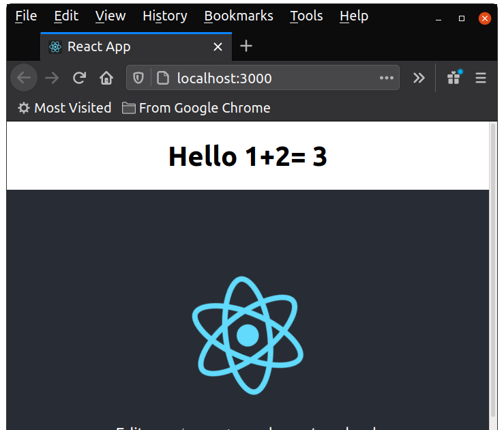Open the History menu
This screenshot has height=430, width=504.
[165, 16]
